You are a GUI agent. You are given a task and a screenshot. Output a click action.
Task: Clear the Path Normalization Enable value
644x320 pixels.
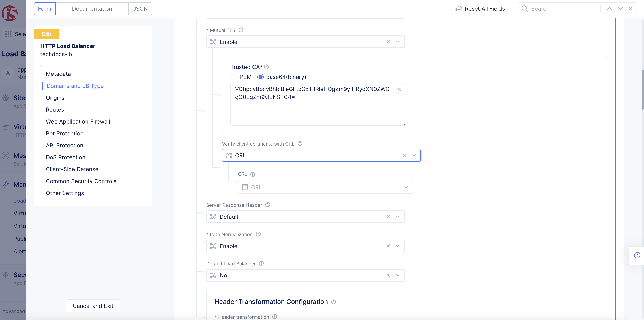388,246
